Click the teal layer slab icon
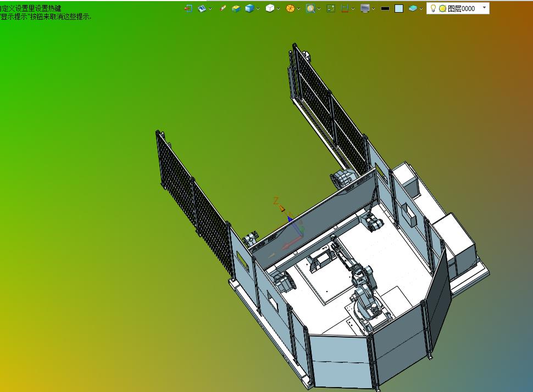This screenshot has height=392, width=533. point(413,8)
